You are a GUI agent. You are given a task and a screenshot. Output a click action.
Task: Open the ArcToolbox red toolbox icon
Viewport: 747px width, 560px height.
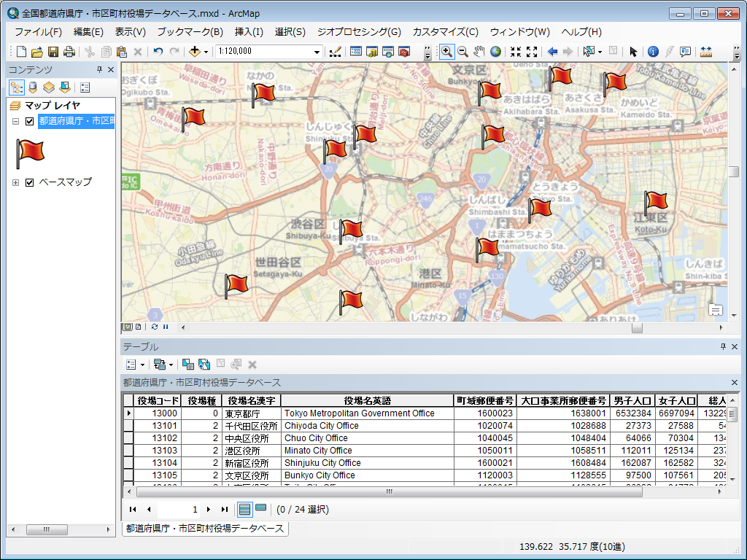click(x=404, y=52)
